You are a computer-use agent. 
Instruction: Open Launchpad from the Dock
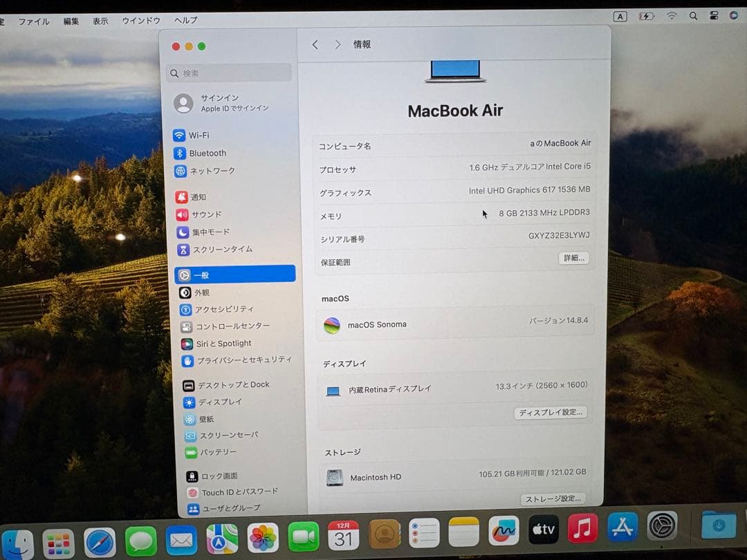[59, 543]
